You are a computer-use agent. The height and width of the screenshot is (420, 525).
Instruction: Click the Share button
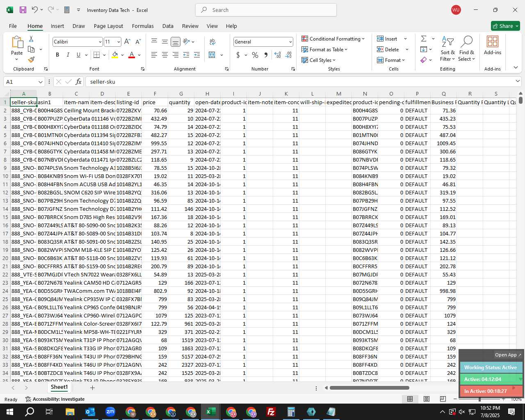pyautogui.click(x=505, y=26)
